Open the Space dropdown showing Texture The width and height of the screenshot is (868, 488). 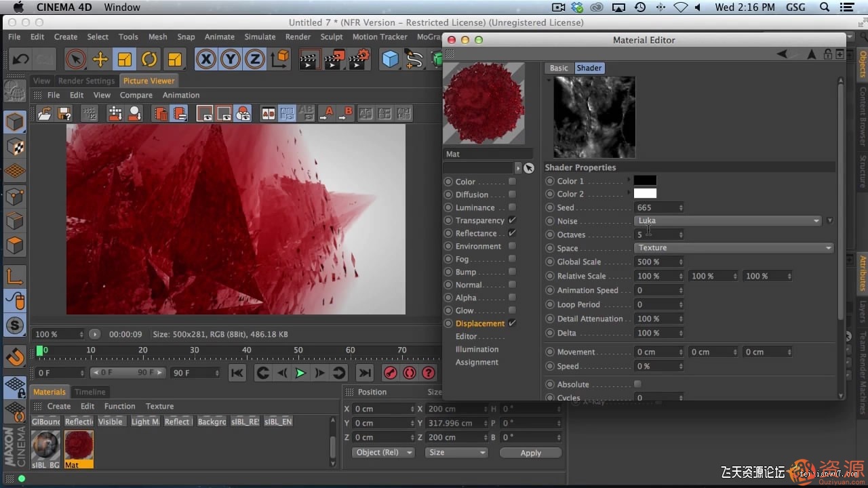click(734, 247)
